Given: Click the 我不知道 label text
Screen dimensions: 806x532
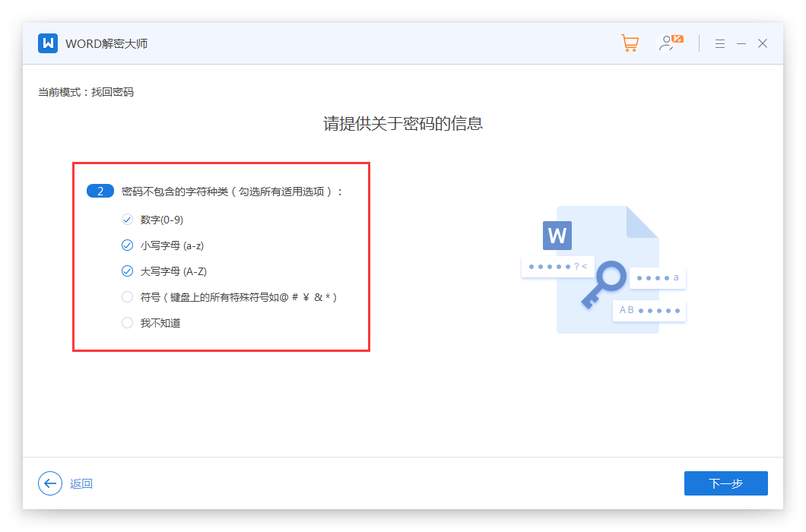Looking at the screenshot, I should (x=160, y=323).
